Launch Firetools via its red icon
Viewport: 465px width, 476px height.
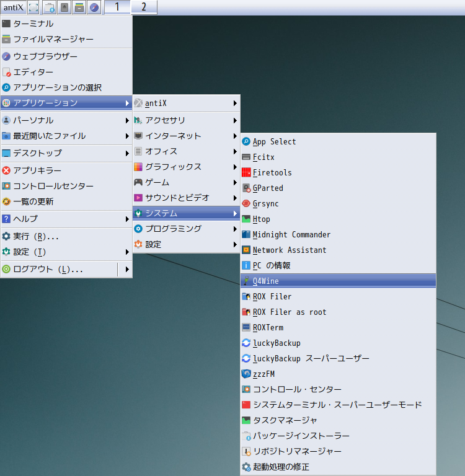tap(246, 172)
